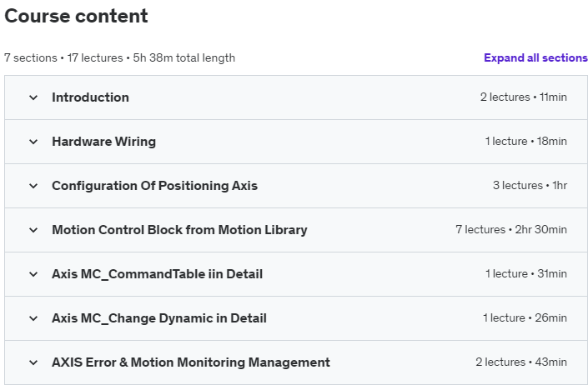Click the '2 lectures • 11min' label
The image size is (588, 385).
pos(523,97)
